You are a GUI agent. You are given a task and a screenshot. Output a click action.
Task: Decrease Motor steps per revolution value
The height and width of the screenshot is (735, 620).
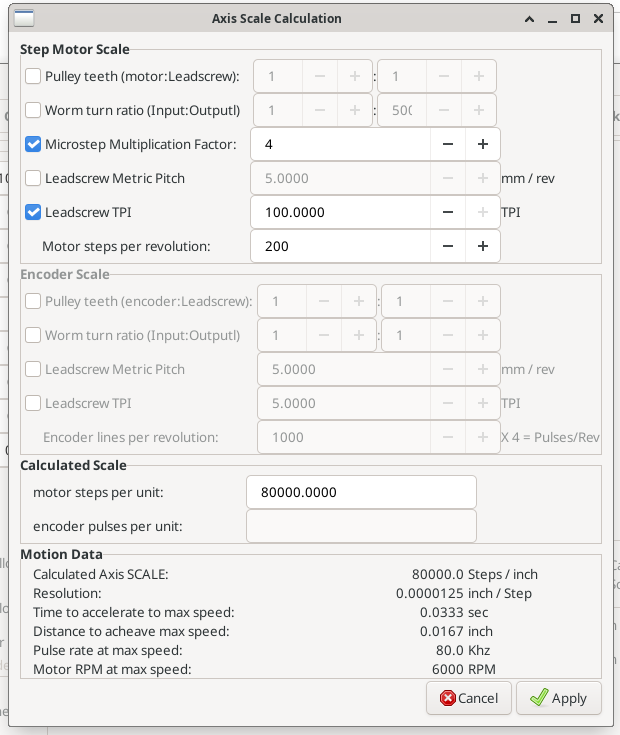tap(448, 246)
